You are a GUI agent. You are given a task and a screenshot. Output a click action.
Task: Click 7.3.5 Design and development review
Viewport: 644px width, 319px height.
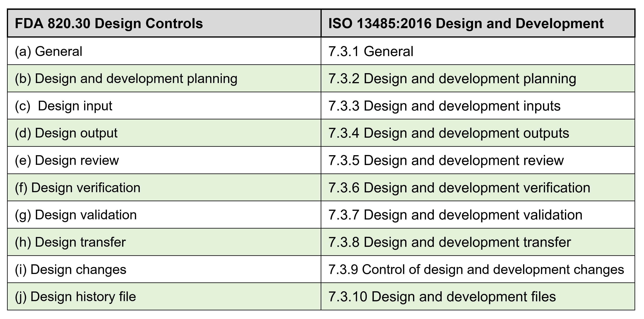click(446, 160)
